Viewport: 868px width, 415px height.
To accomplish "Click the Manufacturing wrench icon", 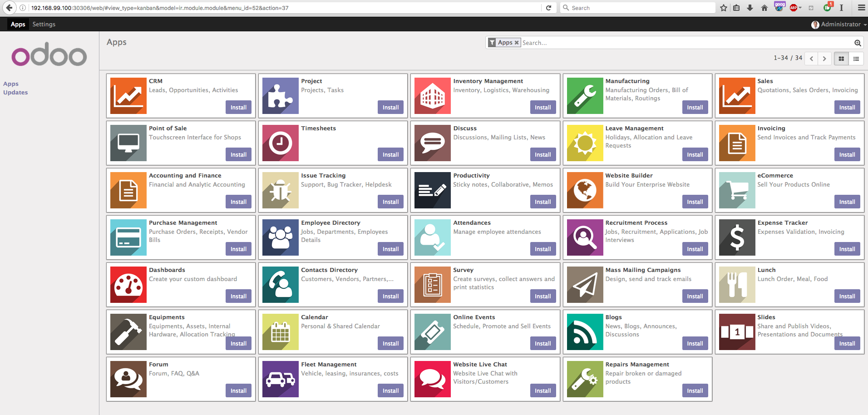I will 585,96.
